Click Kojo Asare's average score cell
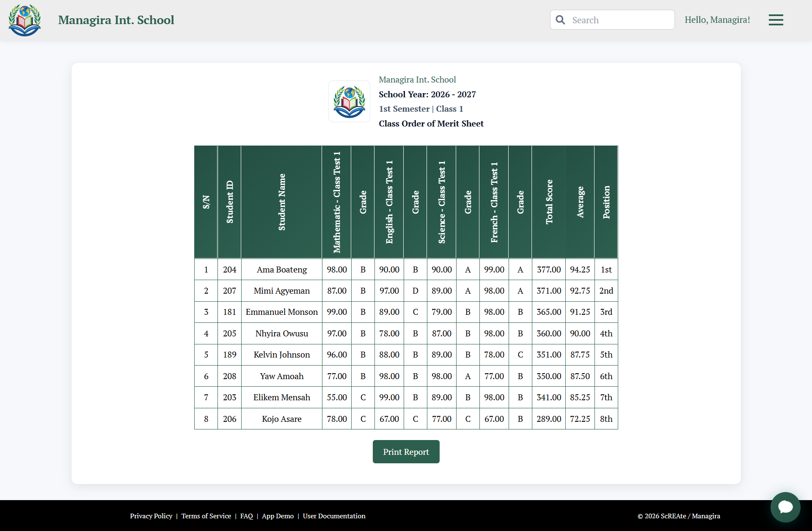This screenshot has height=531, width=812. pos(580,419)
